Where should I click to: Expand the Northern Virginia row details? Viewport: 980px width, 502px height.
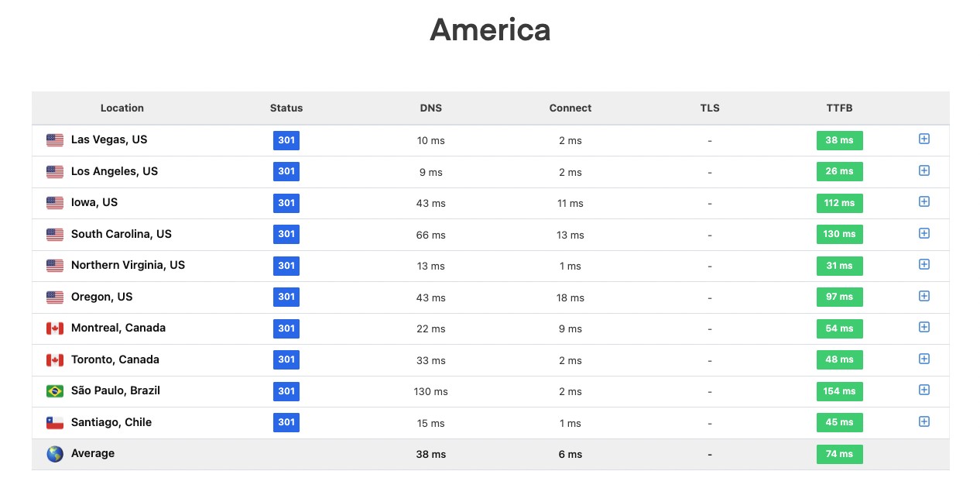click(923, 264)
